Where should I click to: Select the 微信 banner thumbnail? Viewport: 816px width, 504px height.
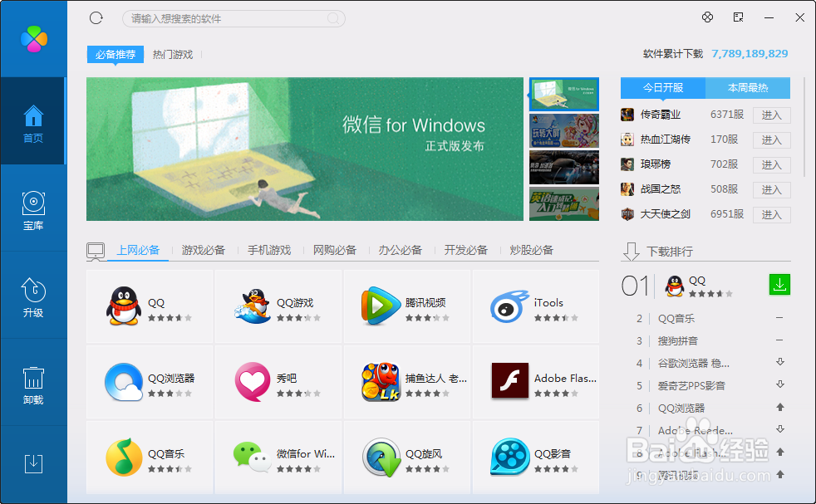pos(564,94)
